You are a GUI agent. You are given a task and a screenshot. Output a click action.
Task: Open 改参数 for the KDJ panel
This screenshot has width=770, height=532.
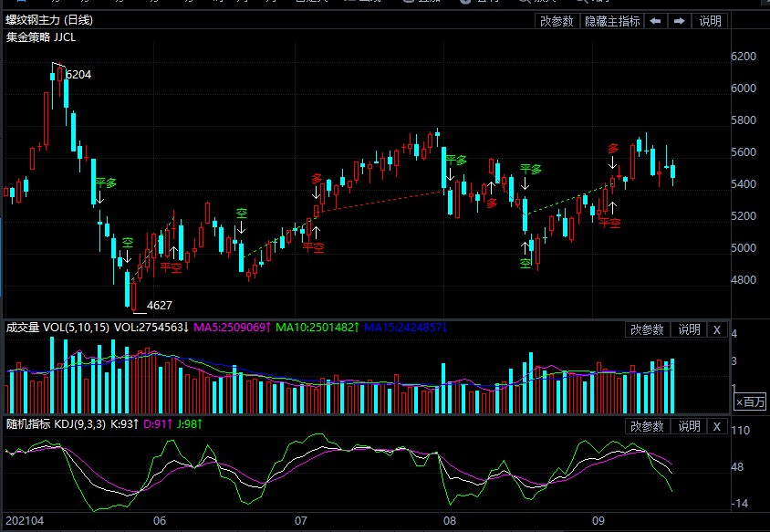(648, 426)
